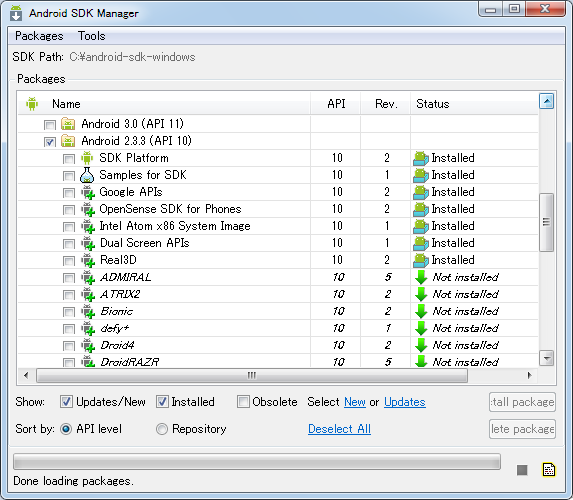573x500 pixels.
Task: Click the Droid4 add-on icon
Action: (88, 345)
